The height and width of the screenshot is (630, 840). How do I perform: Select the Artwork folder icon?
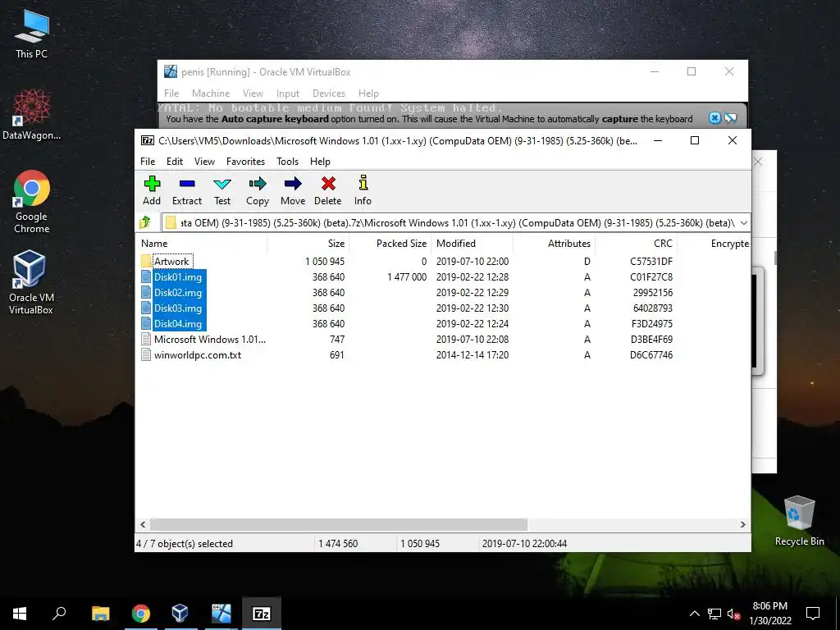tap(146, 262)
